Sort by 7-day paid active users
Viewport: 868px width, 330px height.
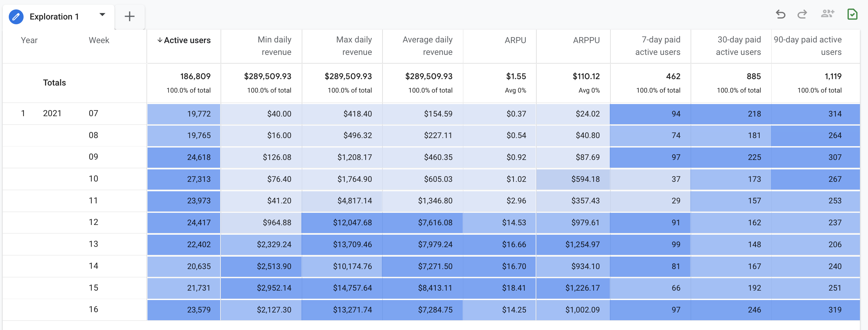(658, 46)
